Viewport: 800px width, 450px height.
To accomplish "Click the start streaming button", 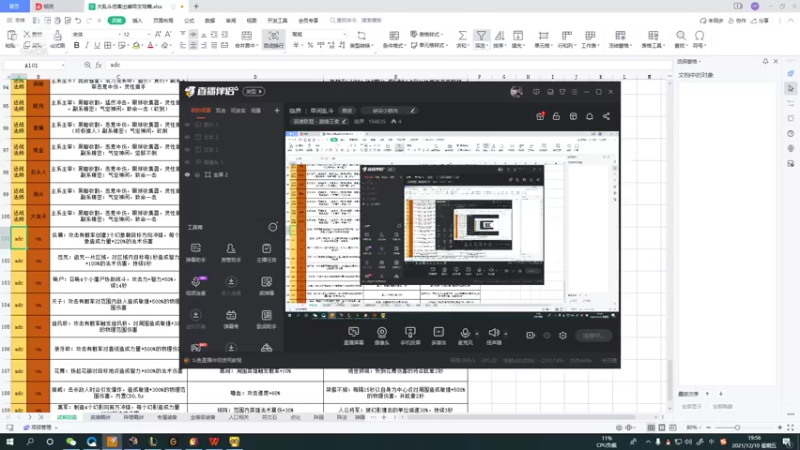I will [593, 335].
